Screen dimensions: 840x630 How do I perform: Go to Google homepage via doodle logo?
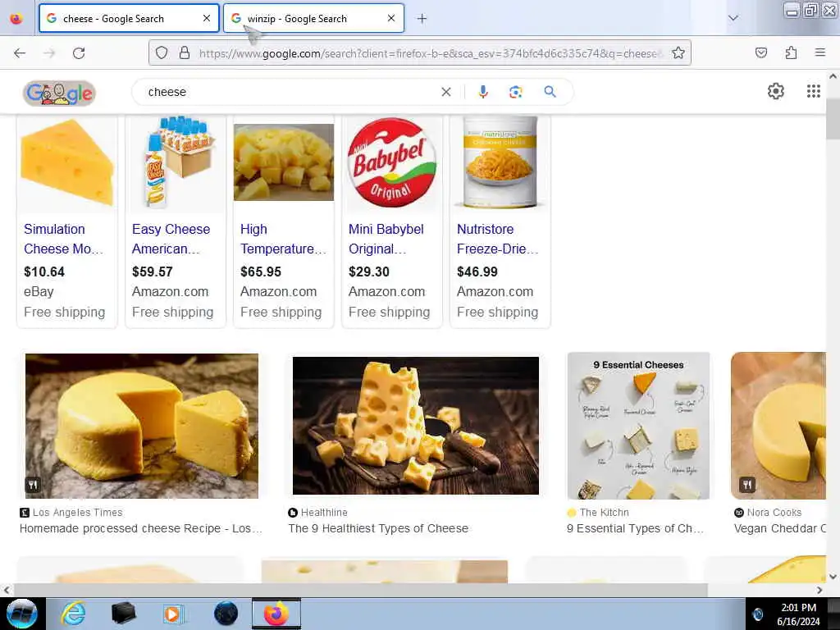tap(59, 94)
